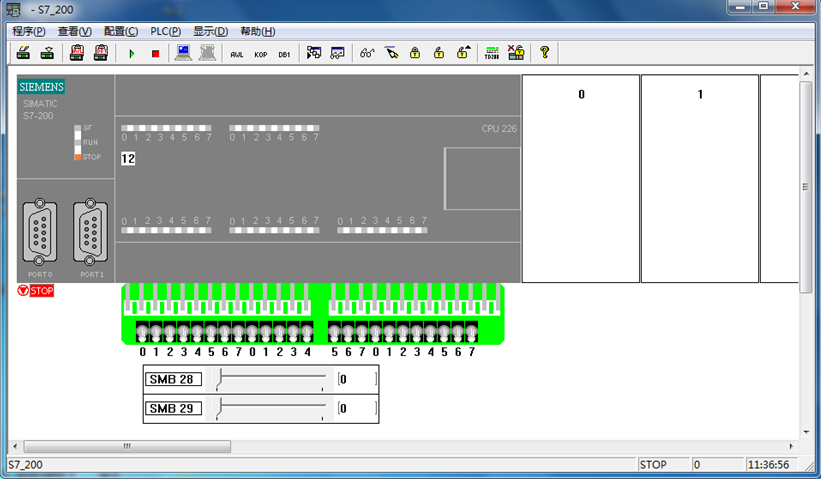The width and height of the screenshot is (829, 481).
Task: Click the horizontal scrollbar right arrow
Action: pyautogui.click(x=791, y=446)
